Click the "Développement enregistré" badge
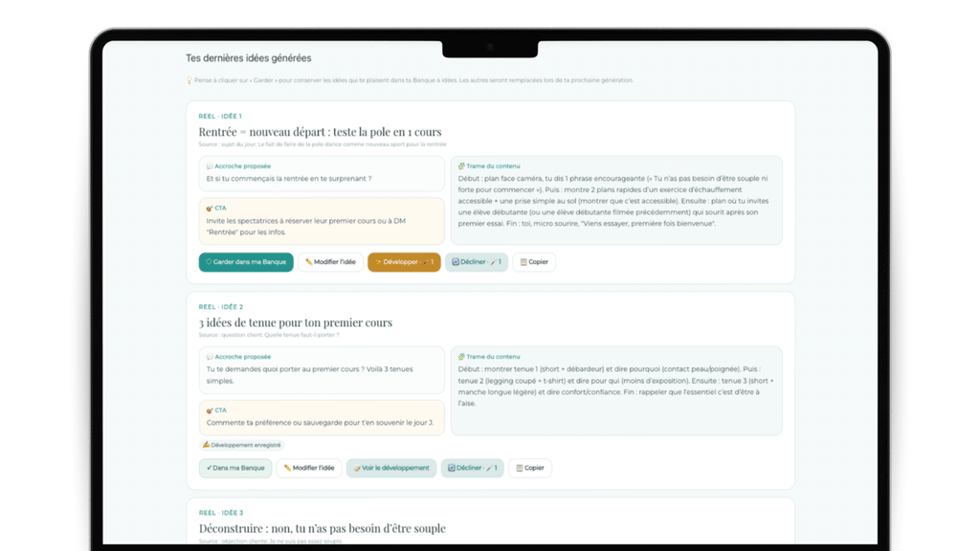Image resolution: width=980 pixels, height=551 pixels. [x=242, y=446]
